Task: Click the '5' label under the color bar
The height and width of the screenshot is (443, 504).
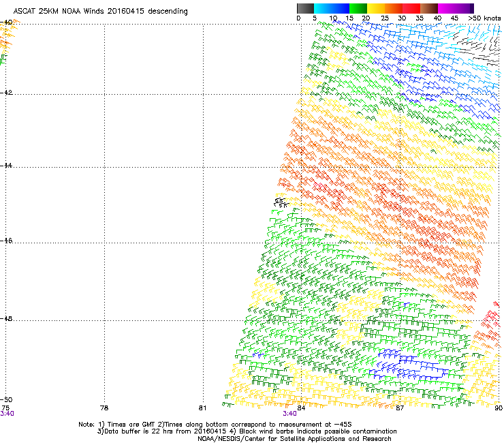Action: pos(315,18)
